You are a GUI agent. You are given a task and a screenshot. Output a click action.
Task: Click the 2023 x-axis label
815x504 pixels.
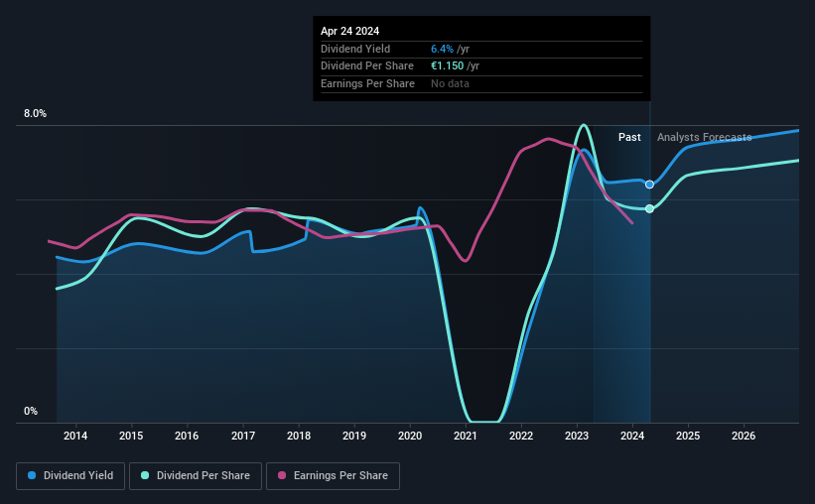[x=577, y=436]
